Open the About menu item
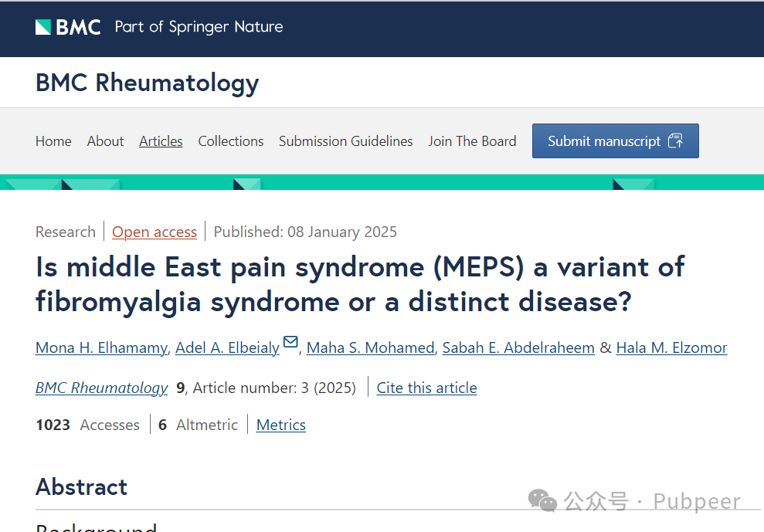Image resolution: width=764 pixels, height=532 pixels. tap(105, 141)
